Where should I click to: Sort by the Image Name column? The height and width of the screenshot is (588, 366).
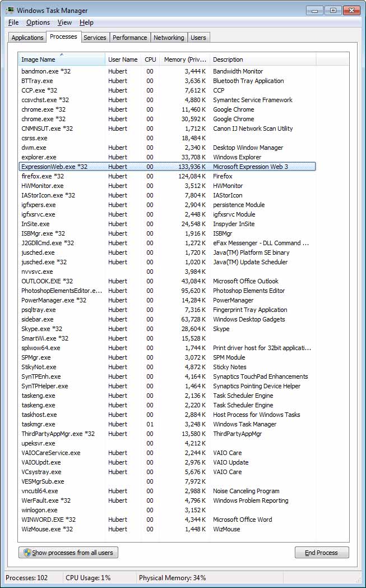coord(62,59)
